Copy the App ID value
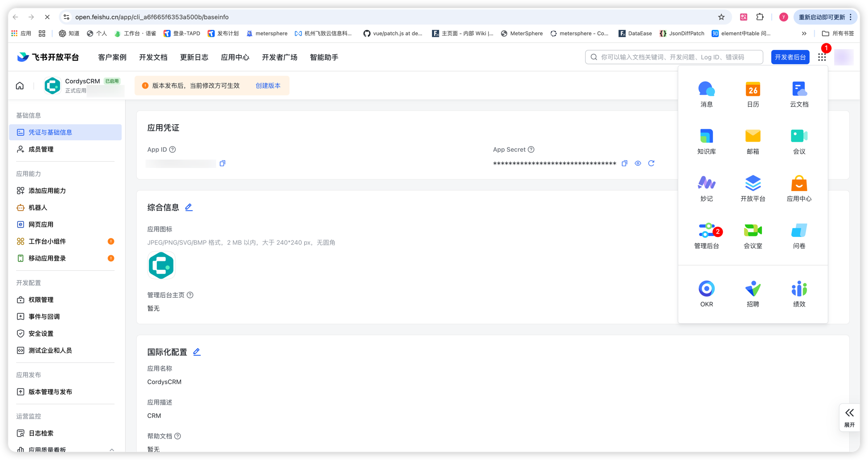The image size is (868, 460). [222, 163]
